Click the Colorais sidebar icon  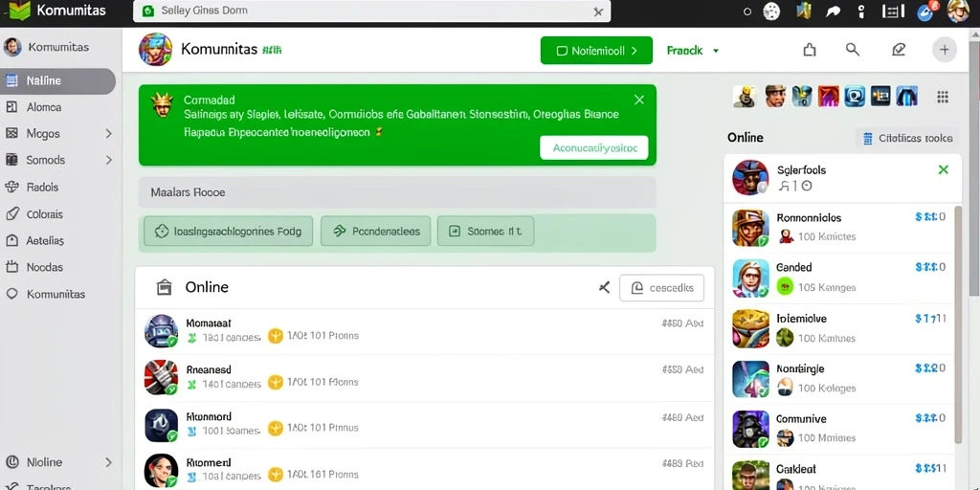coord(11,213)
